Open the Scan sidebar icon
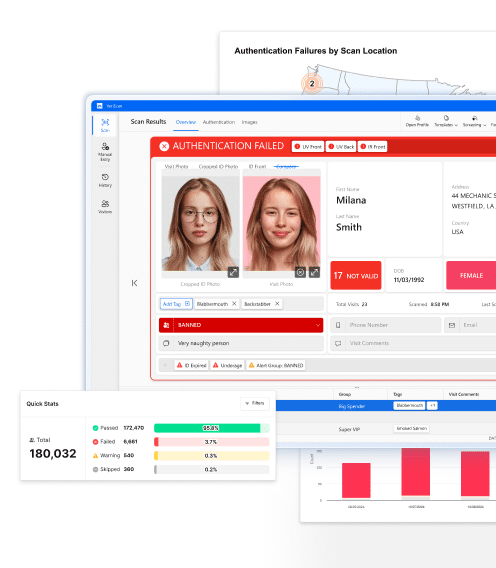496x568 pixels. point(105,125)
